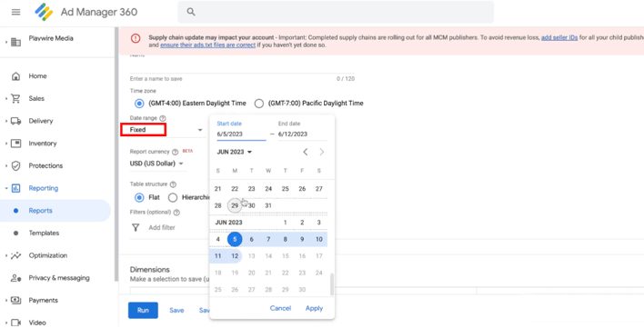
Task: Select June 12 in calendar
Action: 235,256
